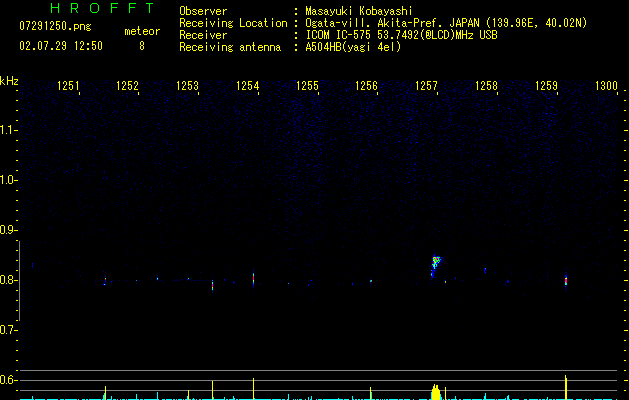Click the 0.9 kHz frequency label
Image resolution: width=629 pixels, height=400 pixels.
coord(7,230)
